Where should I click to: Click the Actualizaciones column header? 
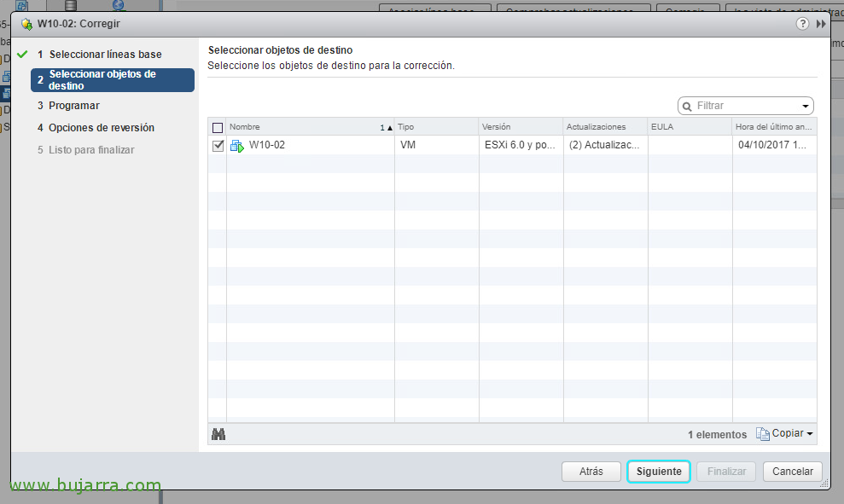point(606,127)
